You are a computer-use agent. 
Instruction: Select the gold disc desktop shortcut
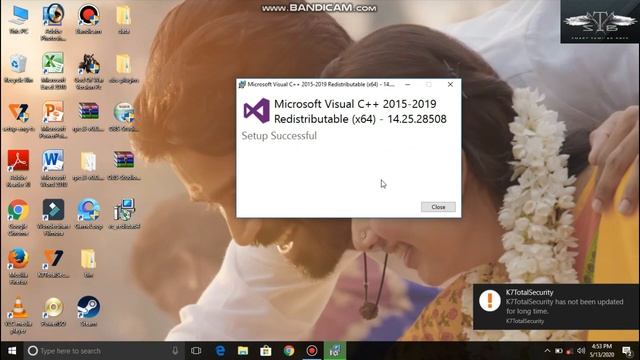point(53,312)
